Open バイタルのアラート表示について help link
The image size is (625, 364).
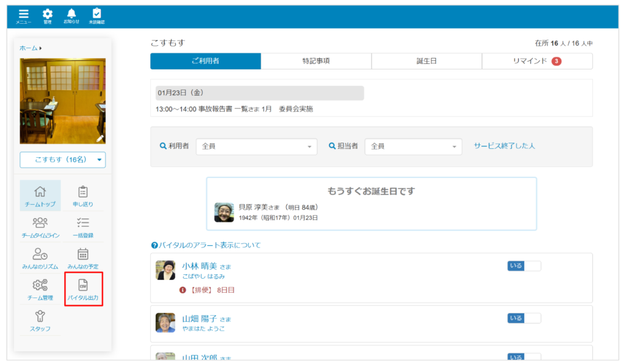[206, 245]
